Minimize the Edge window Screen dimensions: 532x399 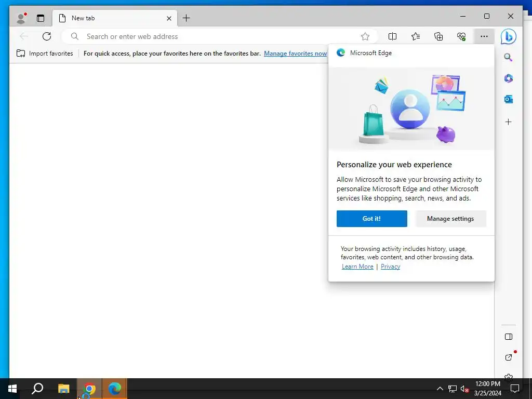pyautogui.click(x=463, y=16)
